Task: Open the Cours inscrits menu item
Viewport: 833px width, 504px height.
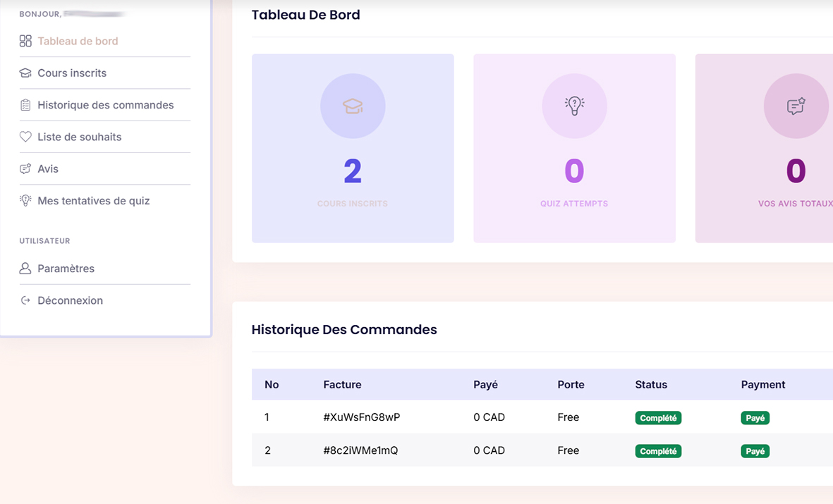Action: click(72, 73)
